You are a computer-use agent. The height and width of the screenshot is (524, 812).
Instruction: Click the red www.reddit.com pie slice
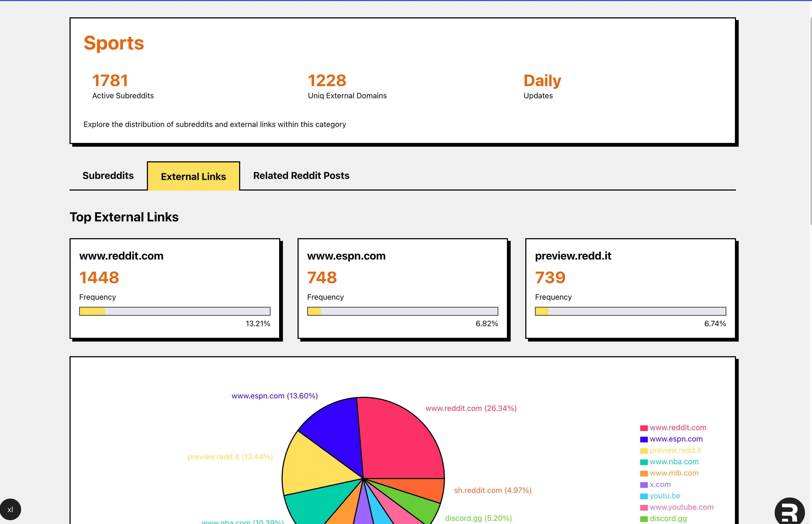tap(401, 439)
